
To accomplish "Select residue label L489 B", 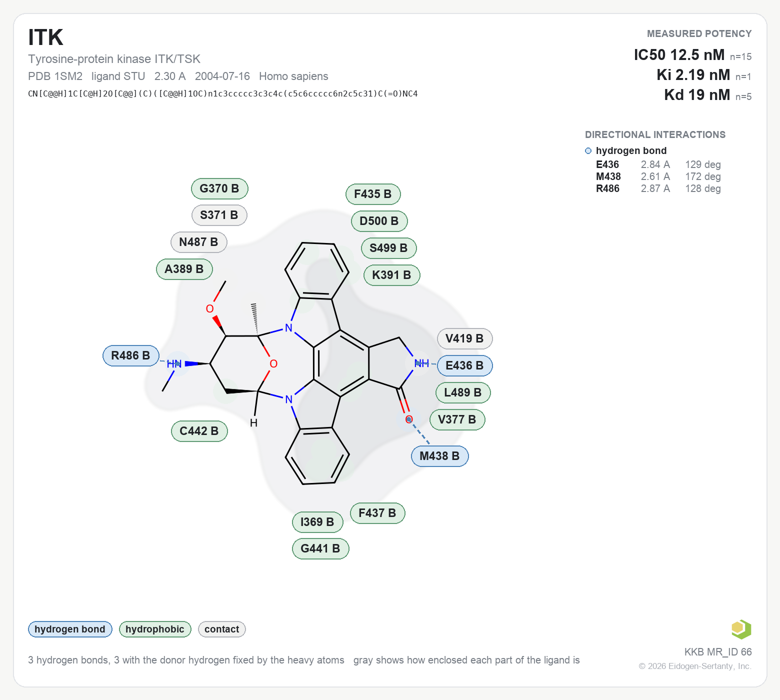I will click(463, 392).
